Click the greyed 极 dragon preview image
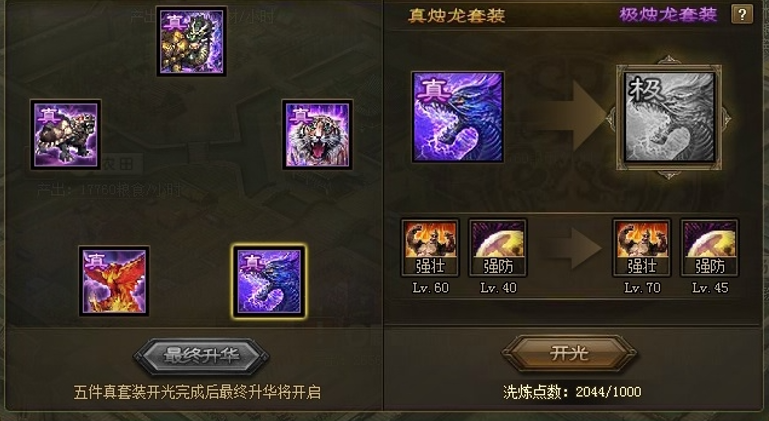 tap(669, 118)
